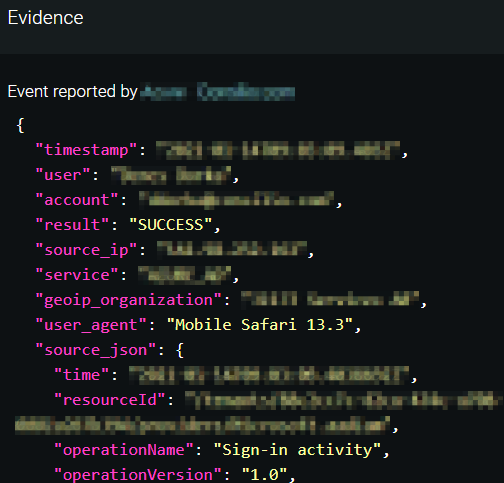Screen dimensions: 504x483
Task: Select the "SUCCESS" result value
Action: [170, 225]
